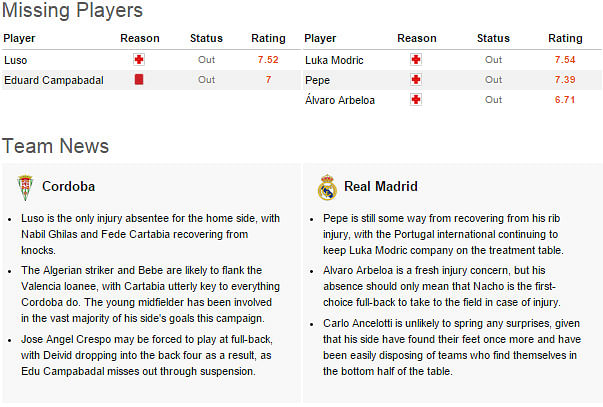Click Luka Modric's 7.54 rating
The image size is (603, 407).
565,60
